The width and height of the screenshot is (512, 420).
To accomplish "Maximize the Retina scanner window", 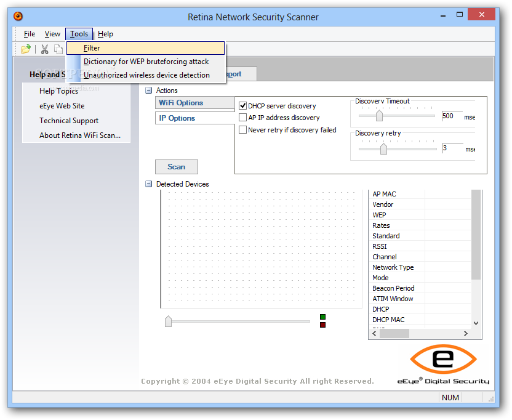I will pos(460,14).
